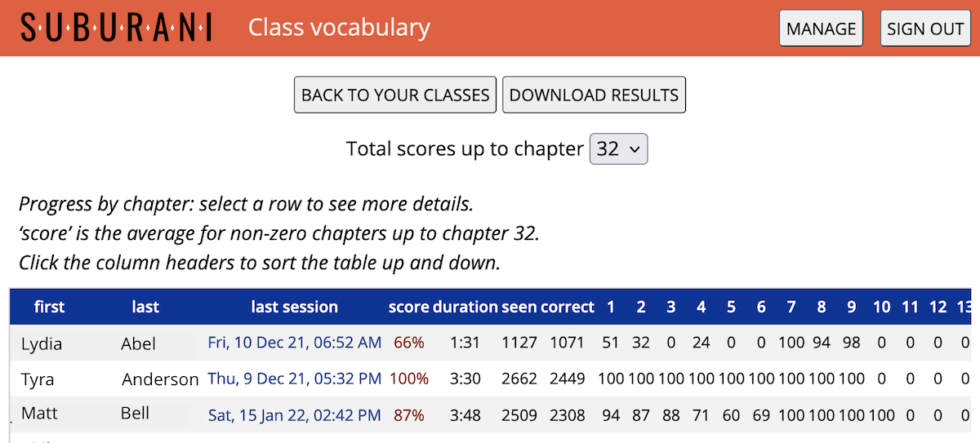Sort table by last name column

tap(145, 307)
